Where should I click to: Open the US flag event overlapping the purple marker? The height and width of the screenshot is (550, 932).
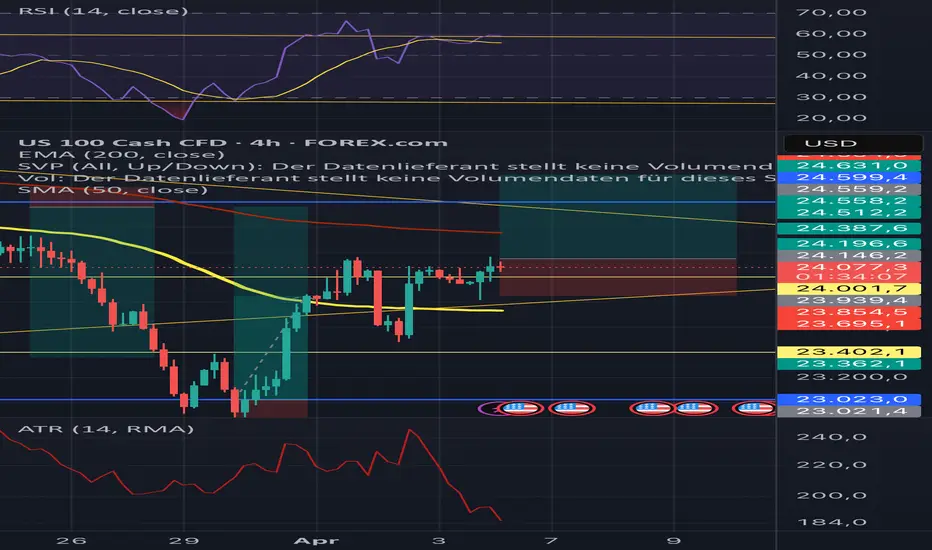pyautogui.click(x=521, y=408)
